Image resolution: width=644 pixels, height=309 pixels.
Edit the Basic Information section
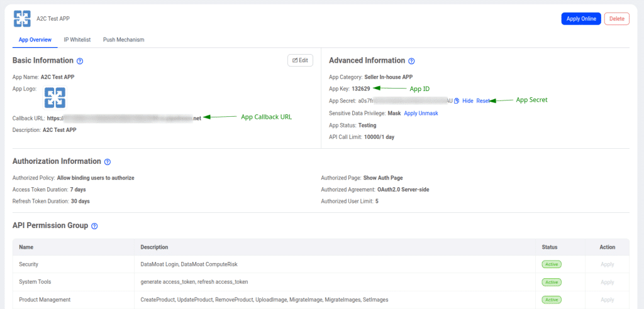pyautogui.click(x=300, y=60)
